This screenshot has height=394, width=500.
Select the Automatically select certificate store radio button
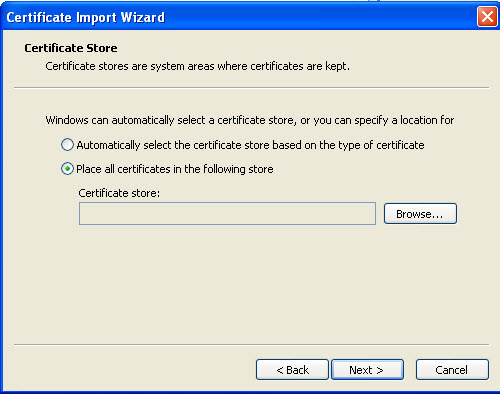click(67, 145)
